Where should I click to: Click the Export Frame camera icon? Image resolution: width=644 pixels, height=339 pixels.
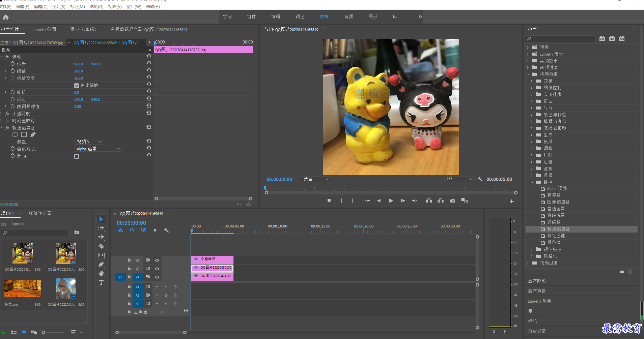(453, 201)
